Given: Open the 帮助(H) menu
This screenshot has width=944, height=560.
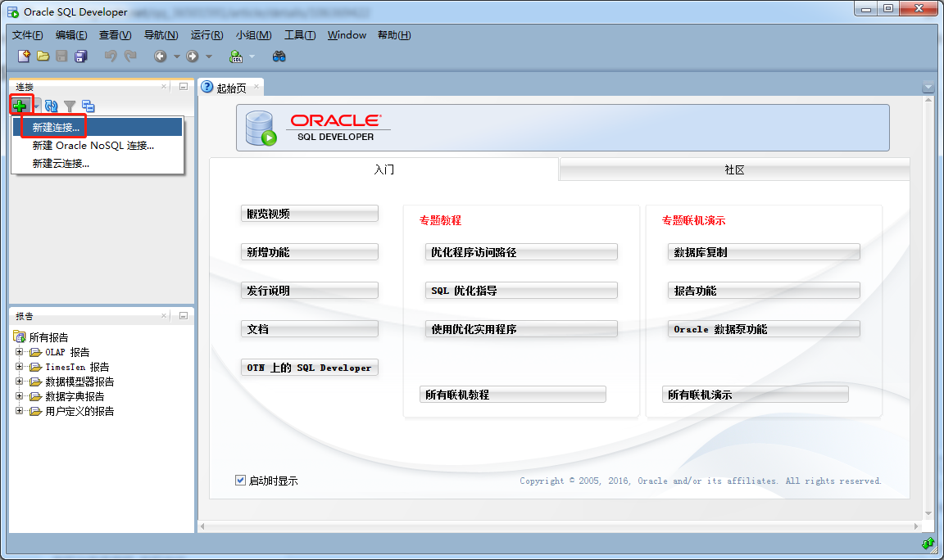Looking at the screenshot, I should (x=394, y=35).
